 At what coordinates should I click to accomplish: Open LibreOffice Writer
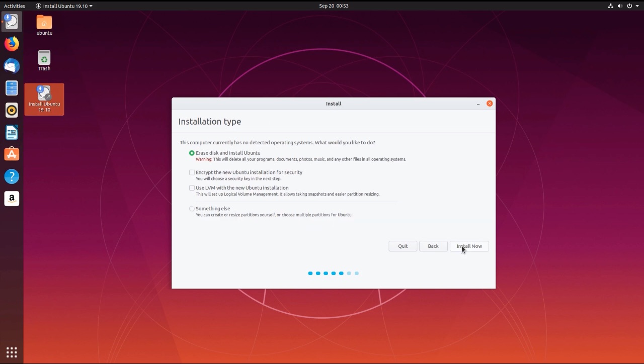(x=12, y=132)
